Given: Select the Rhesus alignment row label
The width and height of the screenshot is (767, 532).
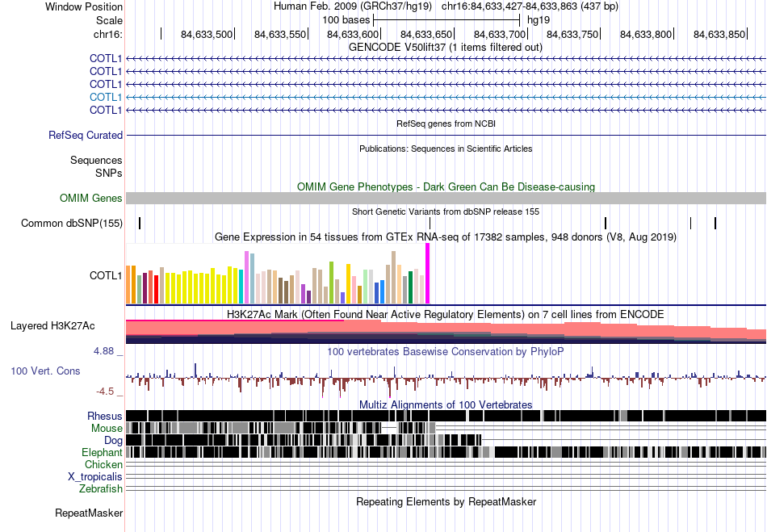Looking at the screenshot, I should pyautogui.click(x=105, y=416).
